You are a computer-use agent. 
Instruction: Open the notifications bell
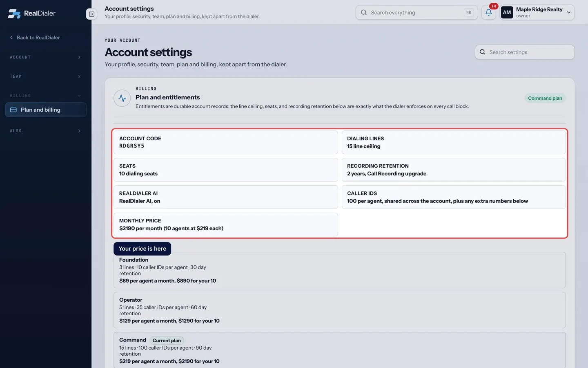(488, 12)
